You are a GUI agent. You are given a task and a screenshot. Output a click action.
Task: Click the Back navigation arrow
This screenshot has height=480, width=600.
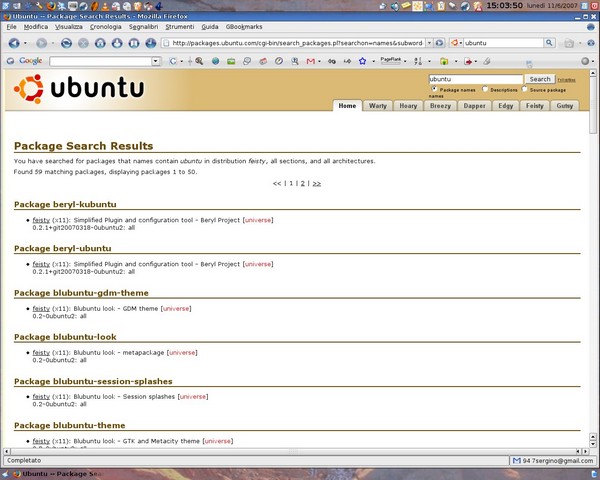point(14,43)
